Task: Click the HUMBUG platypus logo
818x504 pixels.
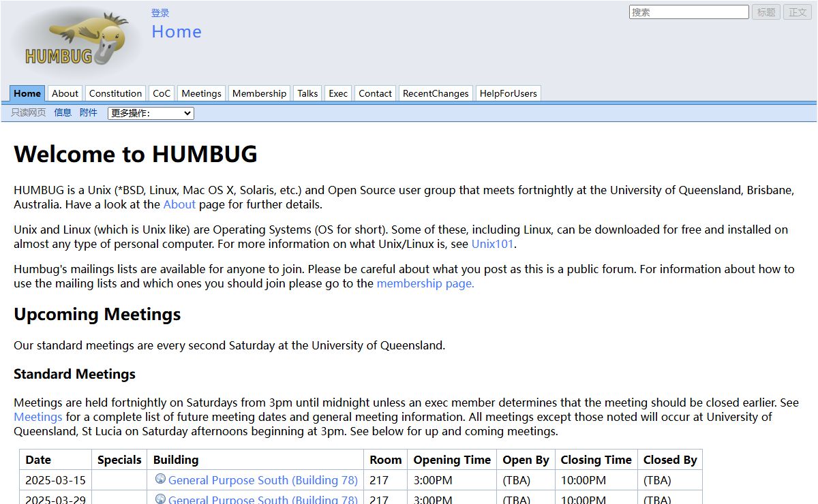Action: click(x=77, y=42)
